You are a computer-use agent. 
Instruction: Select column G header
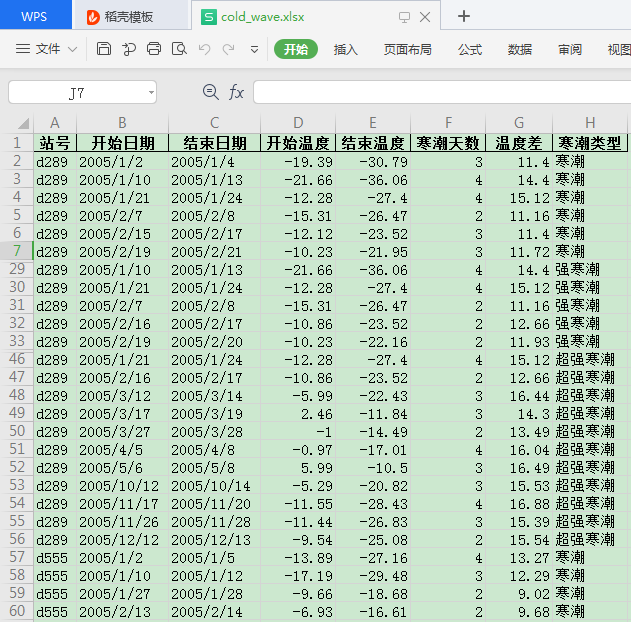click(519, 123)
